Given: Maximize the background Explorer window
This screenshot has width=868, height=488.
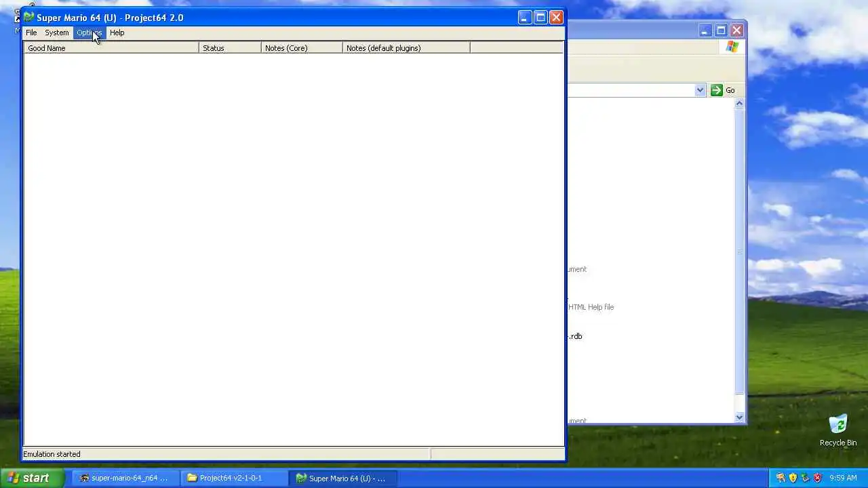Looking at the screenshot, I should (x=721, y=30).
